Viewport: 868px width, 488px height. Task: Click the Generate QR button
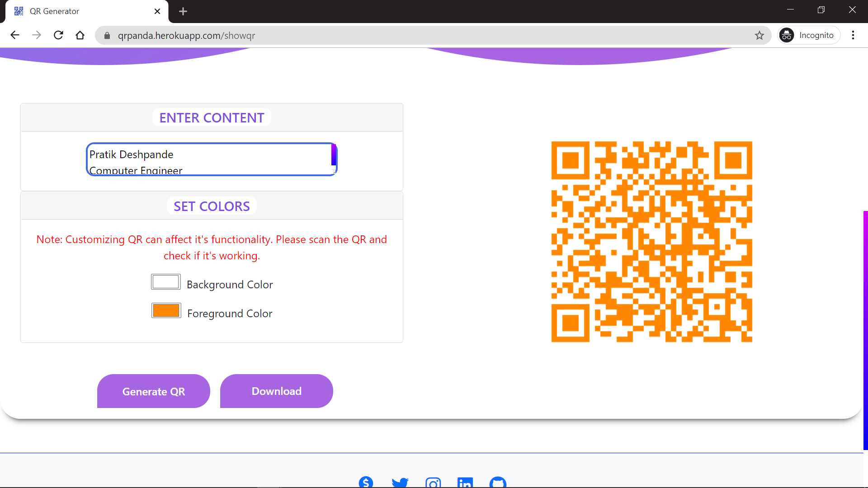(154, 391)
